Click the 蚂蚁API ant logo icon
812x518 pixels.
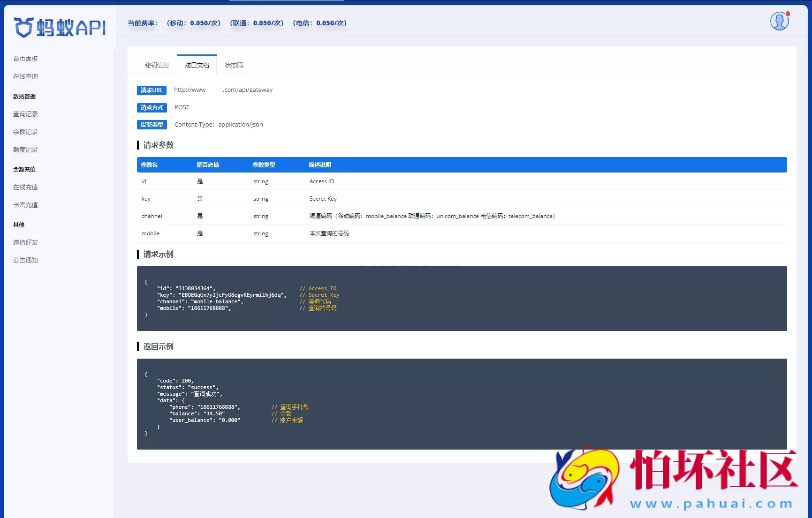23,27
